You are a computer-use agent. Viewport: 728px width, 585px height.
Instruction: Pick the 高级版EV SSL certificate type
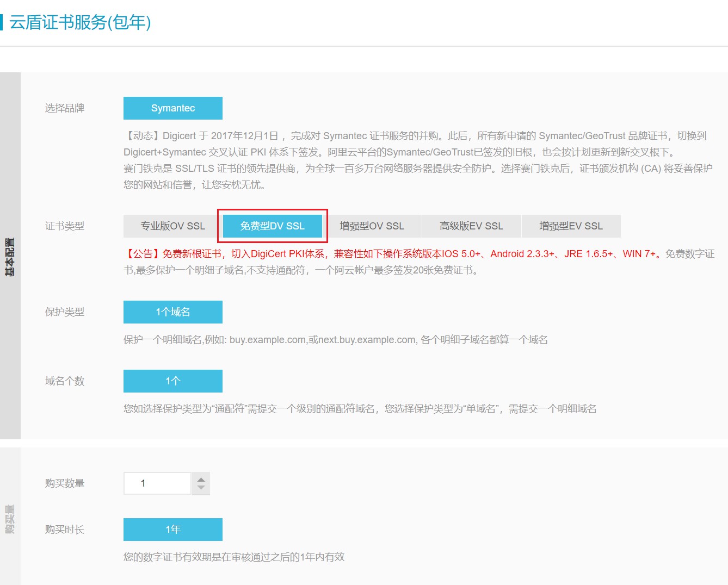471,226
